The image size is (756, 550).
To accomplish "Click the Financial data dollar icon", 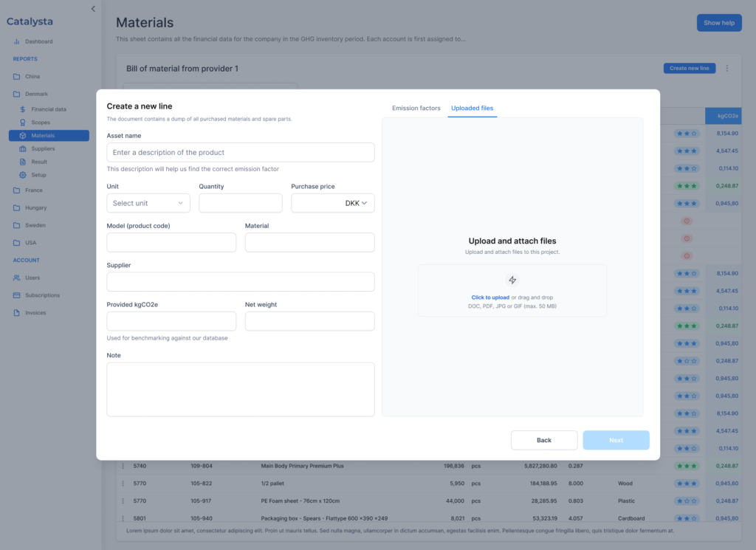I will tap(23, 109).
